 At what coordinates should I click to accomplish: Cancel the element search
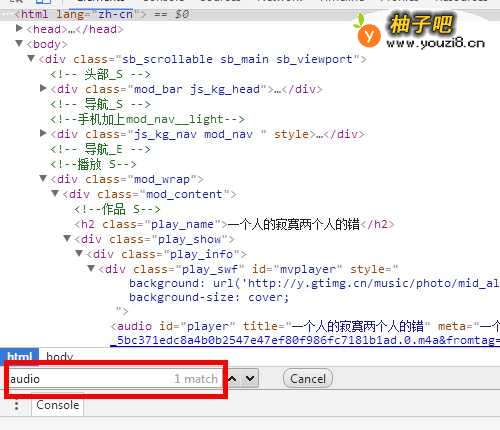tap(308, 379)
